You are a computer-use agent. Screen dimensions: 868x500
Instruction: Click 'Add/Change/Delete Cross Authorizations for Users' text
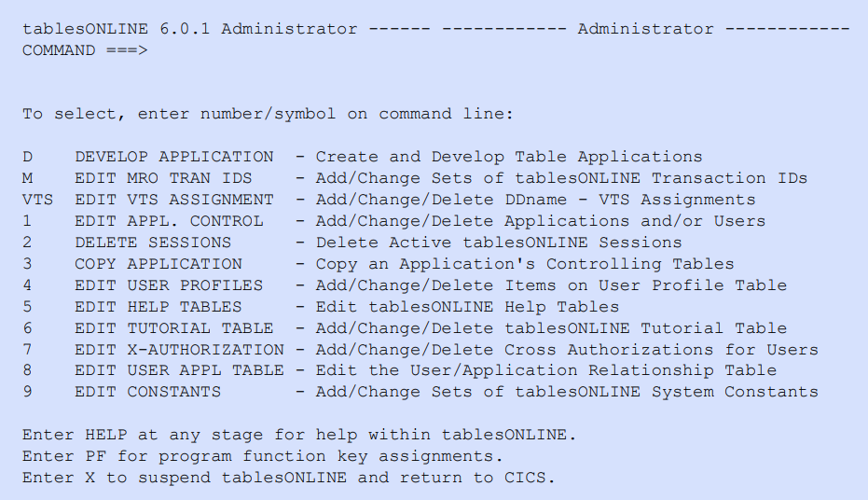tap(567, 350)
